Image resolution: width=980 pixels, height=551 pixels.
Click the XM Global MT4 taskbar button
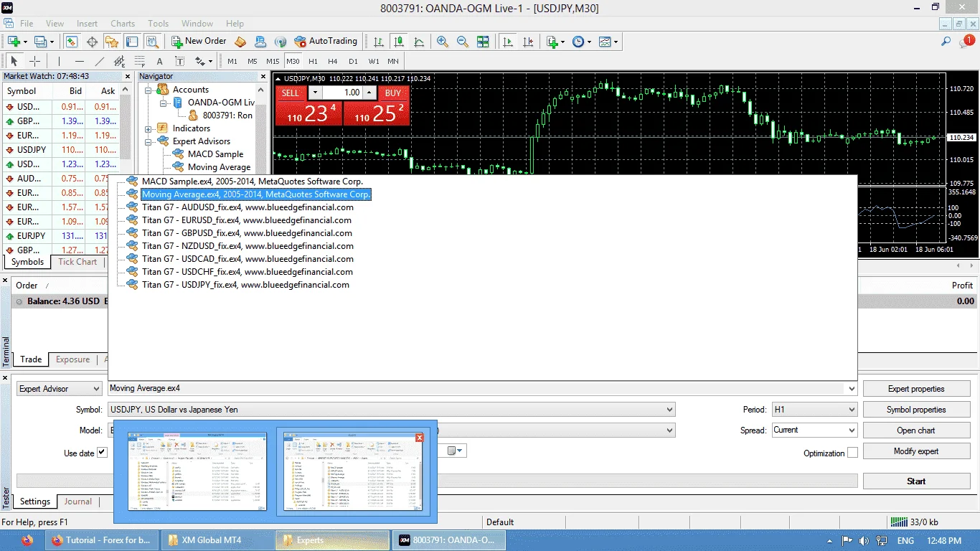click(219, 540)
